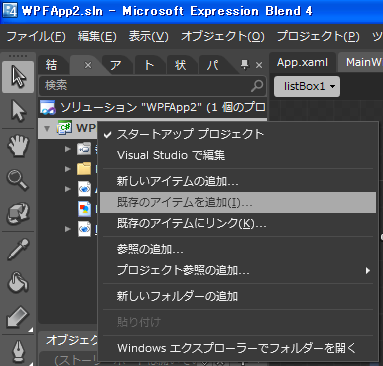Select the ソリューション "WPFApp2" row

point(153,107)
